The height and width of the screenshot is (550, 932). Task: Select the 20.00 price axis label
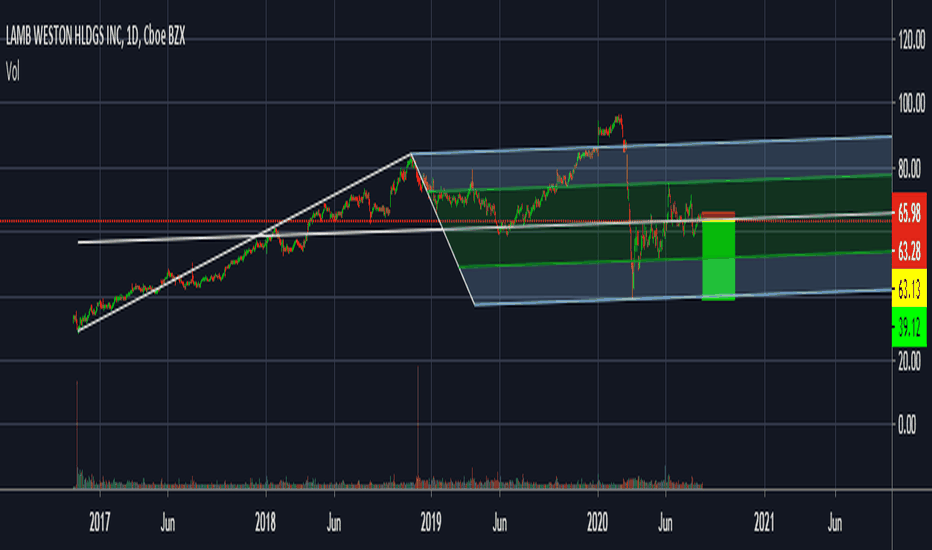click(x=909, y=361)
